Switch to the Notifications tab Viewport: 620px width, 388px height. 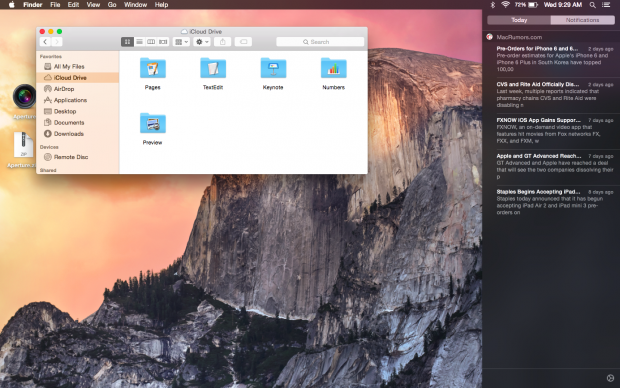click(582, 20)
